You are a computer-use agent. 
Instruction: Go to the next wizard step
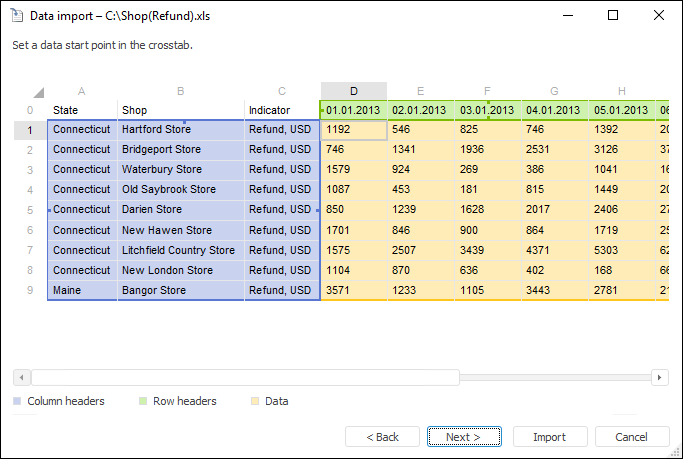463,437
